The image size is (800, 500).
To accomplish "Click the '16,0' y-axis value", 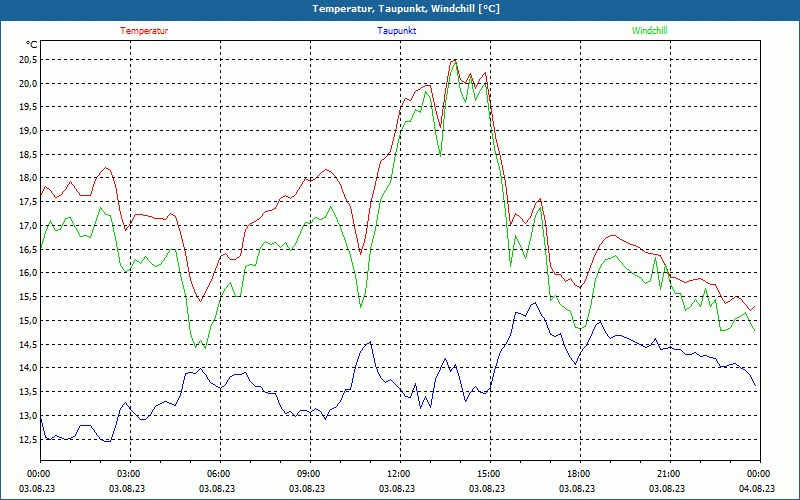I will point(28,273).
